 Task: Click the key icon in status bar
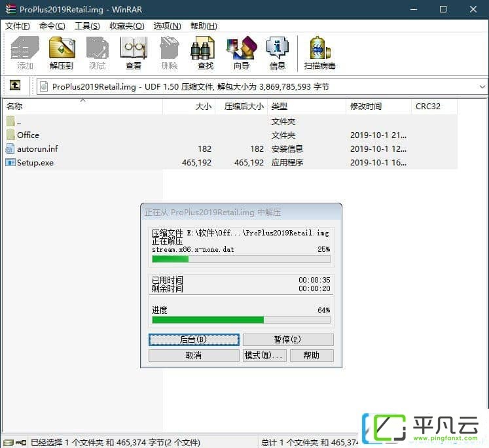point(21,442)
